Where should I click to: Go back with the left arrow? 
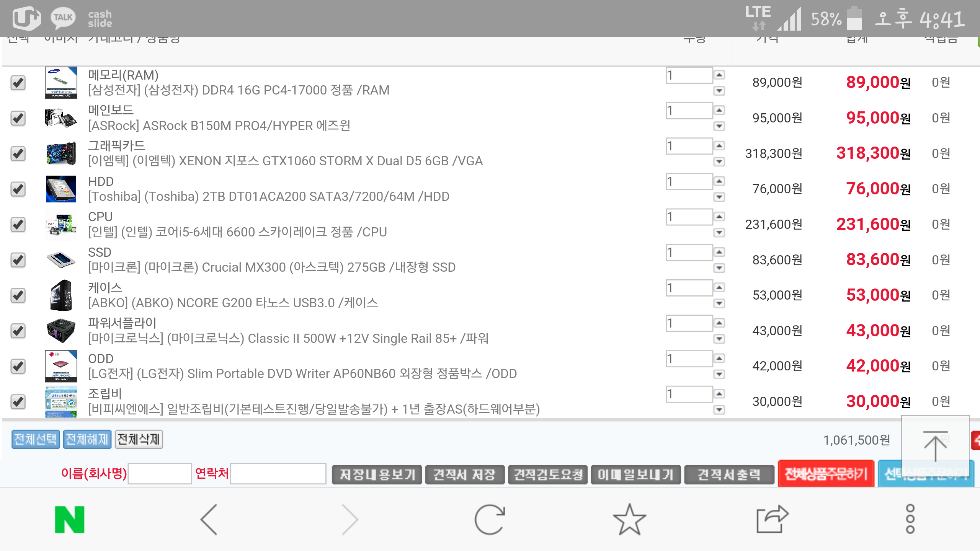pyautogui.click(x=209, y=519)
